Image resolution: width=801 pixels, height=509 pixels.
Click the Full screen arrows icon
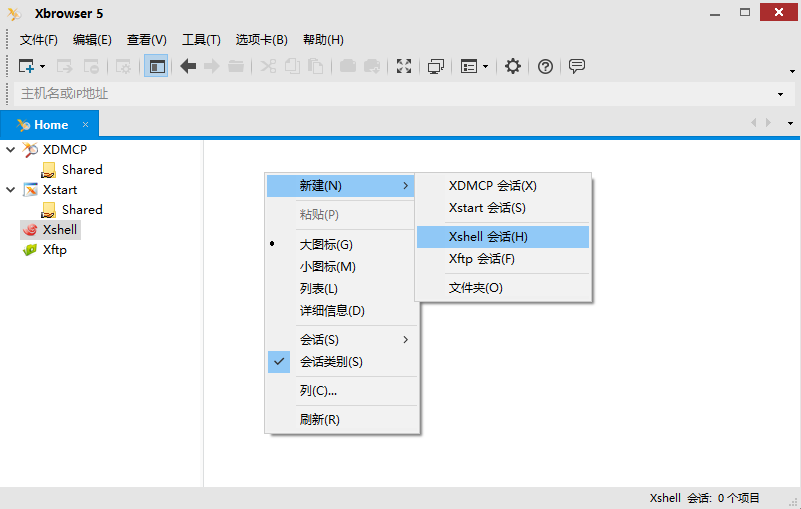coord(404,66)
